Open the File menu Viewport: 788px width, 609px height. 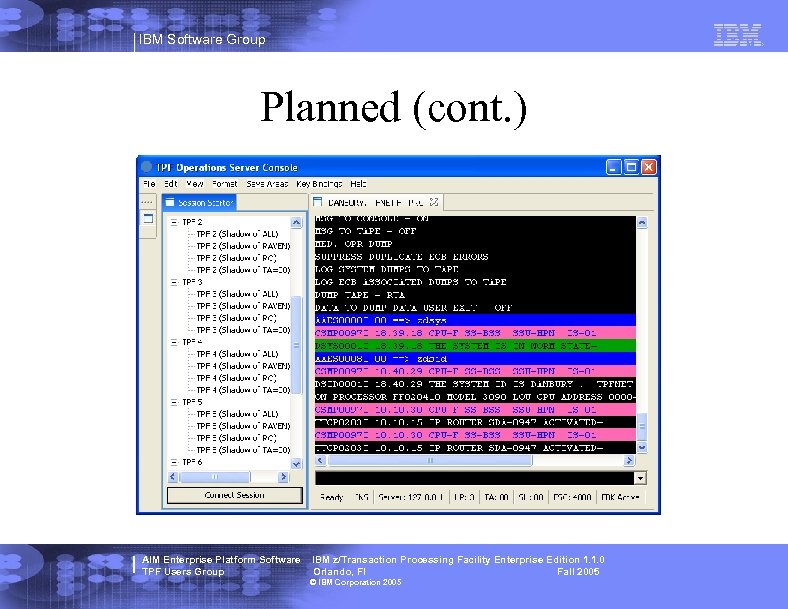pos(149,184)
